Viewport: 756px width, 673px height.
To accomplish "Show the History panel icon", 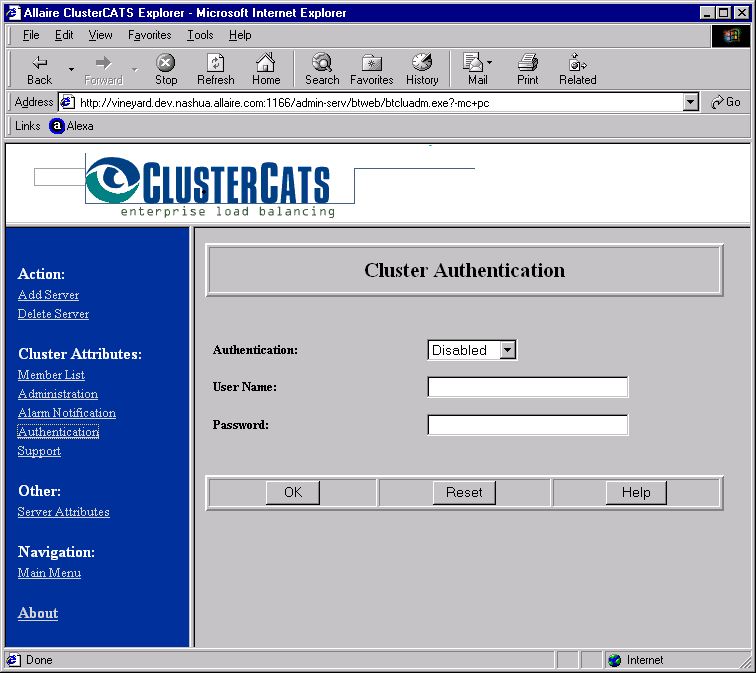I will pos(422,62).
